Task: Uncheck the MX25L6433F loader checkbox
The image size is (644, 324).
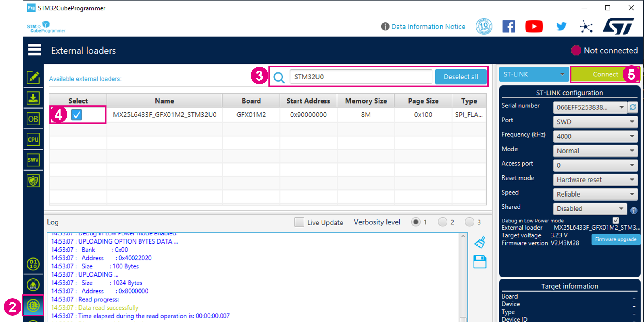Action: coord(77,115)
